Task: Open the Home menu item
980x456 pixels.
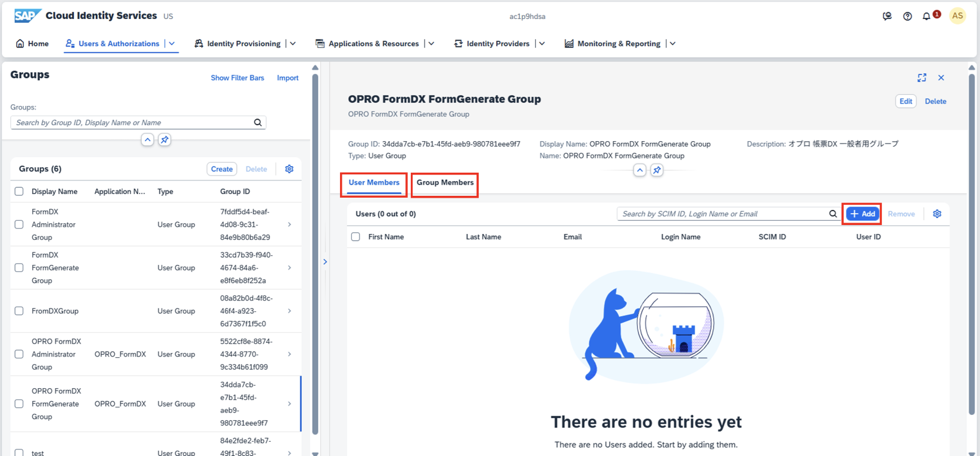Action: click(32, 43)
